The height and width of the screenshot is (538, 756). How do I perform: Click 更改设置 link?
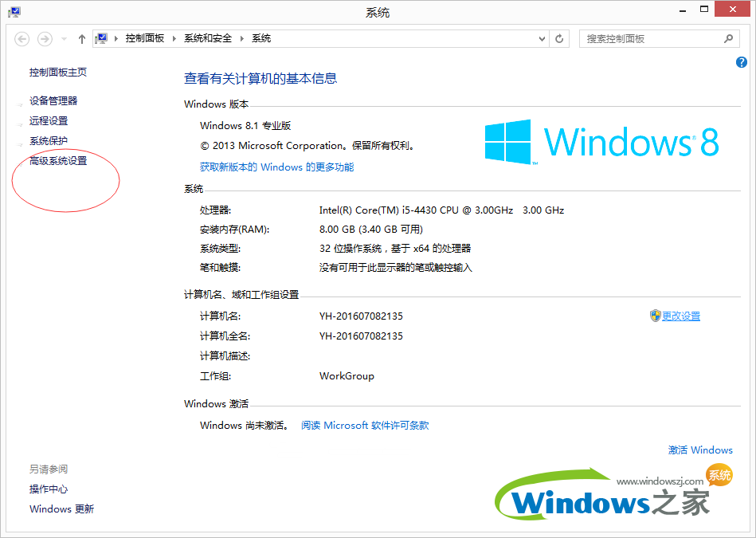pos(681,316)
